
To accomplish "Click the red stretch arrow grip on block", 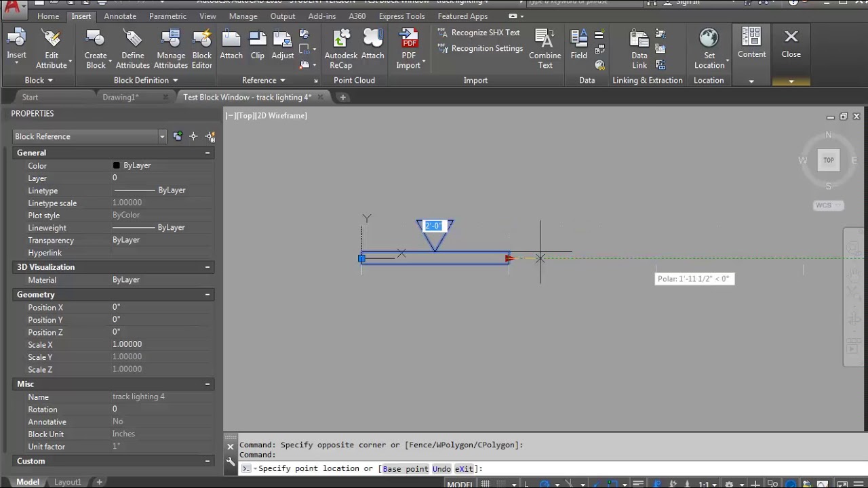I will 510,258.
